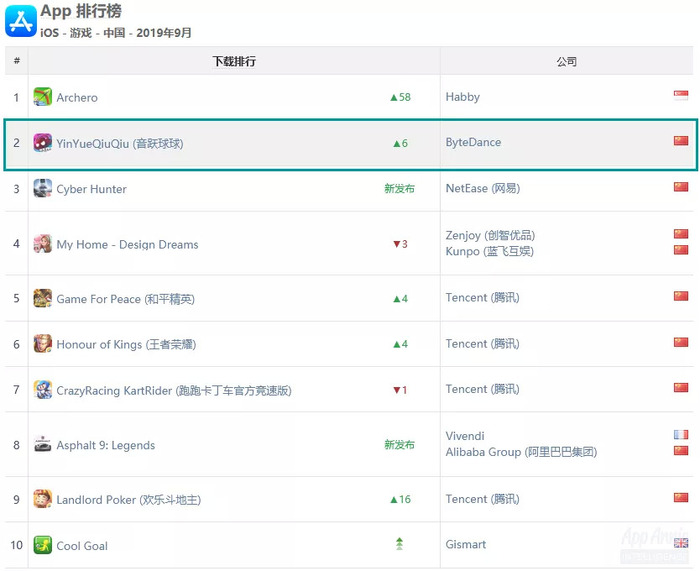The height and width of the screenshot is (571, 700).
Task: Open Landlord Poker (欢乐斗地主) link
Action: point(129,500)
